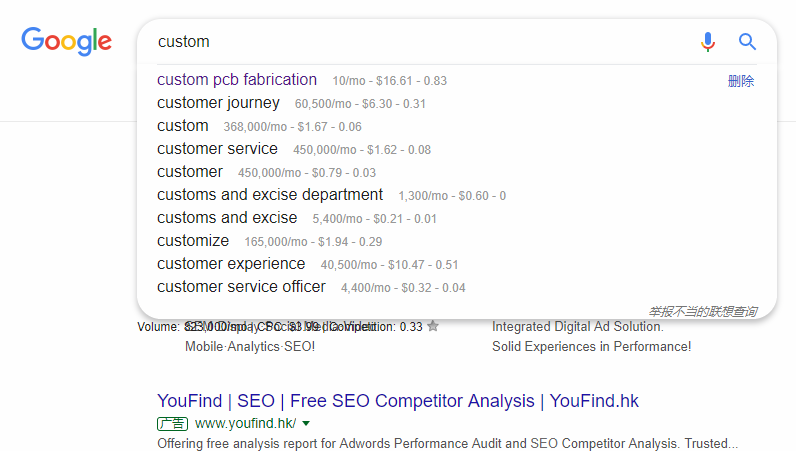Open dropdown arrow next to www.youfind.hk

coord(306,423)
